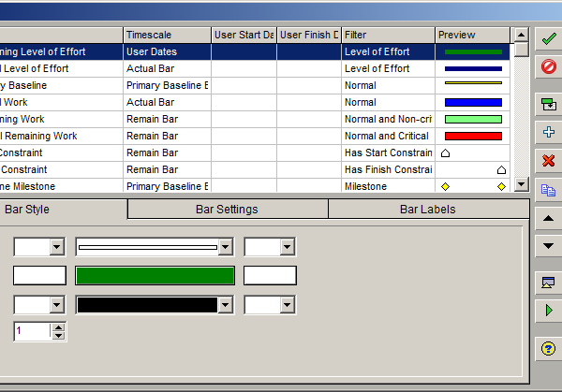
Task: Click the 'Has Finish Constrai' filter cell
Action: tap(388, 169)
